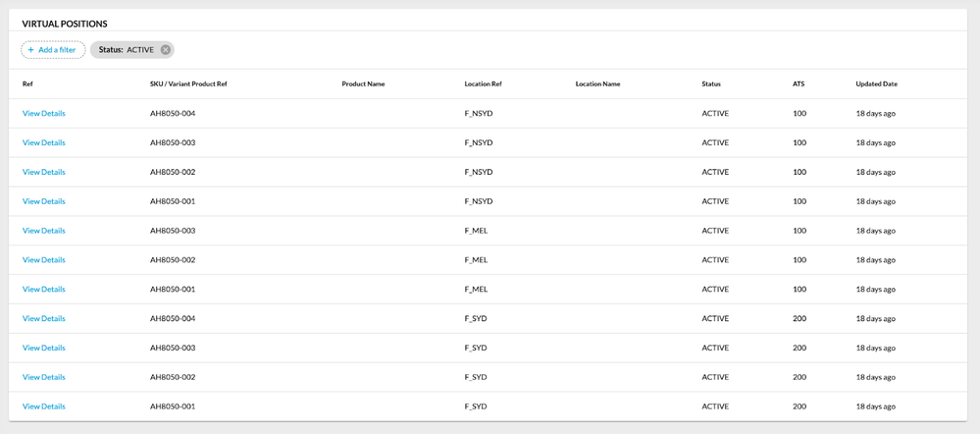Image resolution: width=980 pixels, height=434 pixels.
Task: Remove the Status ACTIVE filter chip
Action: [x=166, y=50]
